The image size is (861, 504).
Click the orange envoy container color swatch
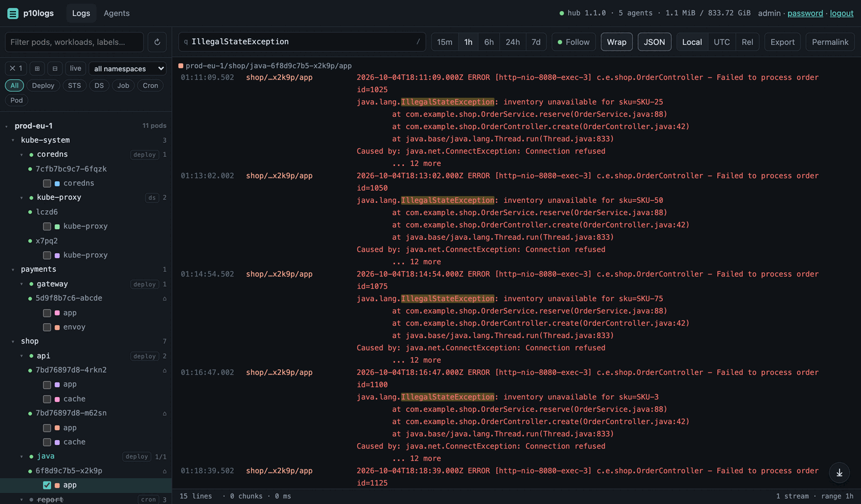tap(57, 327)
